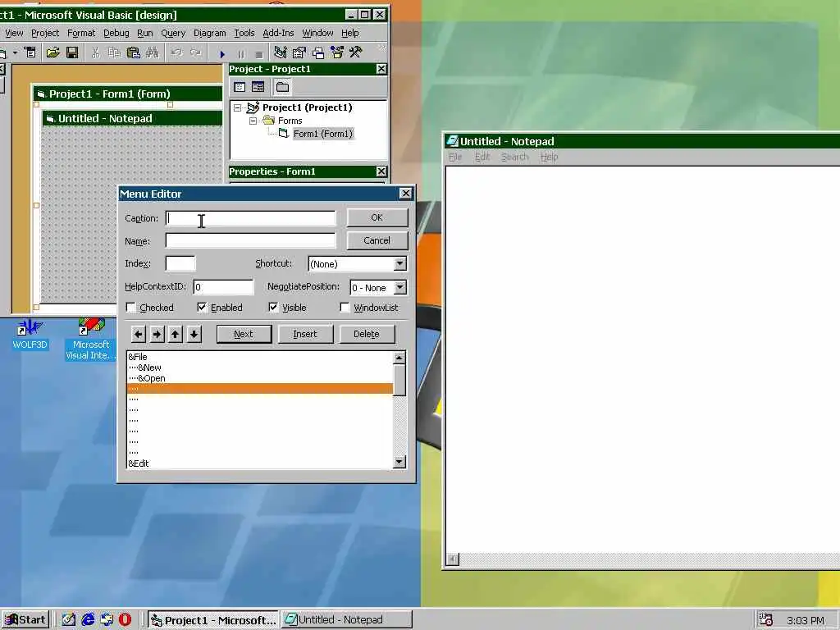The width and height of the screenshot is (840, 630).
Task: Click the HelpContextID field
Action: (x=223, y=287)
